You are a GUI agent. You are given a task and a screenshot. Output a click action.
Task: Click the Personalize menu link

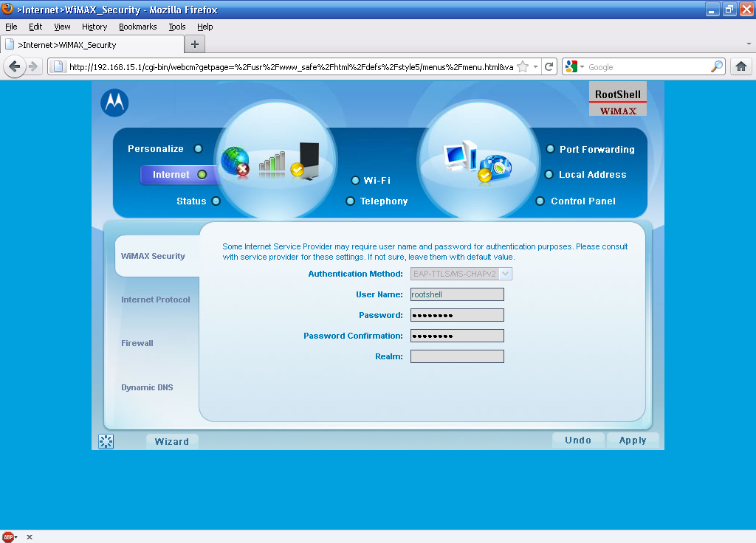[x=156, y=149]
